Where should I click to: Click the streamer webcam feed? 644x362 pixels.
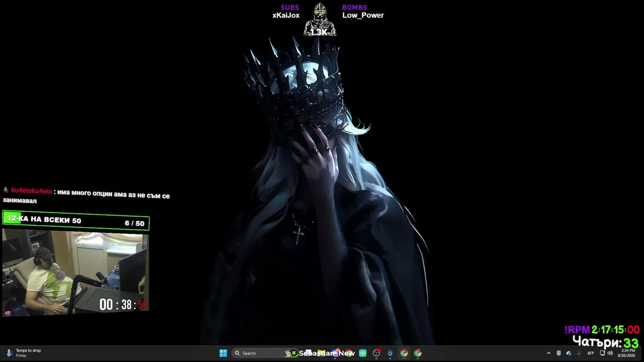coord(75,273)
